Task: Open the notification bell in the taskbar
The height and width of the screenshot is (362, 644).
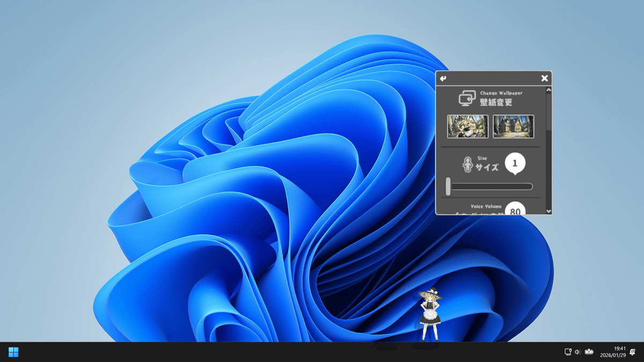Action: coord(633,352)
